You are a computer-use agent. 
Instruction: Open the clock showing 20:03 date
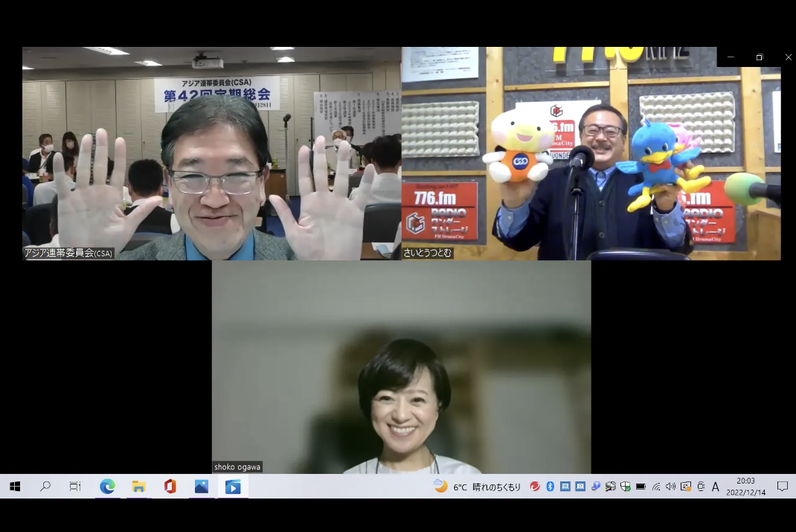coord(745,487)
